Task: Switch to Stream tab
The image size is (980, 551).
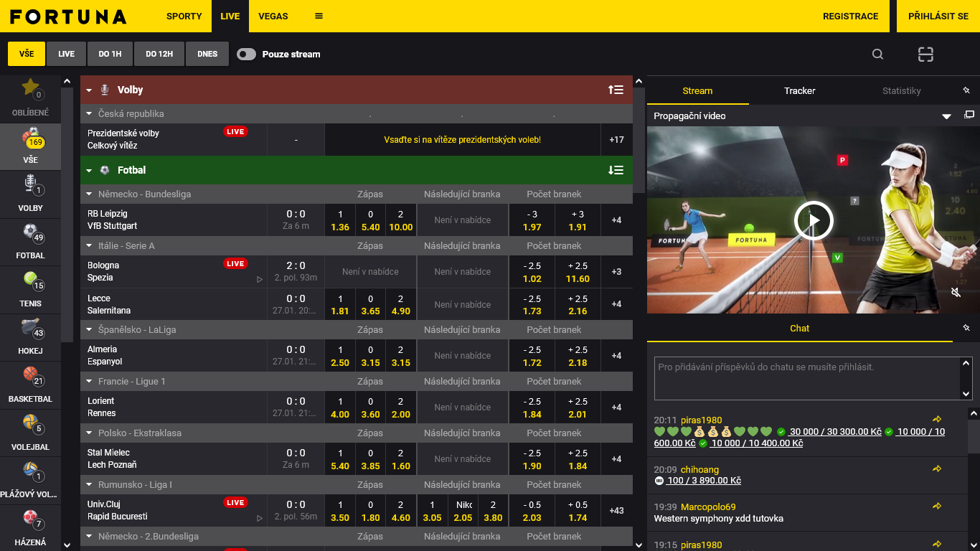Action: pos(697,90)
